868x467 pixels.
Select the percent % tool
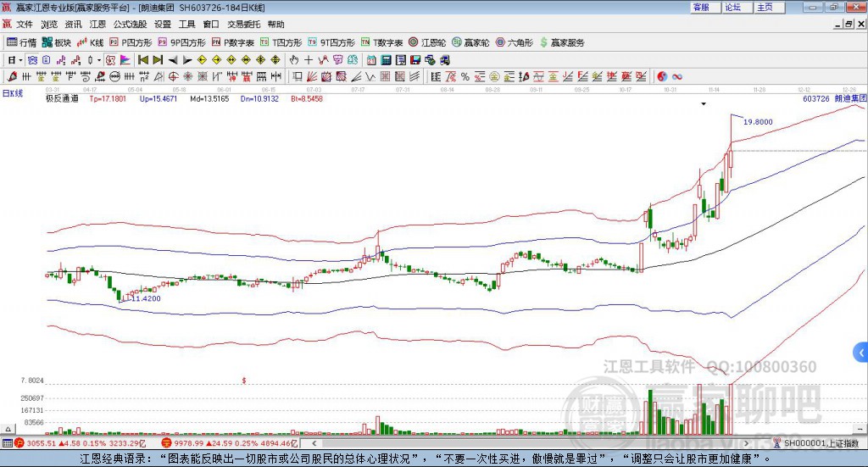pos(465,76)
